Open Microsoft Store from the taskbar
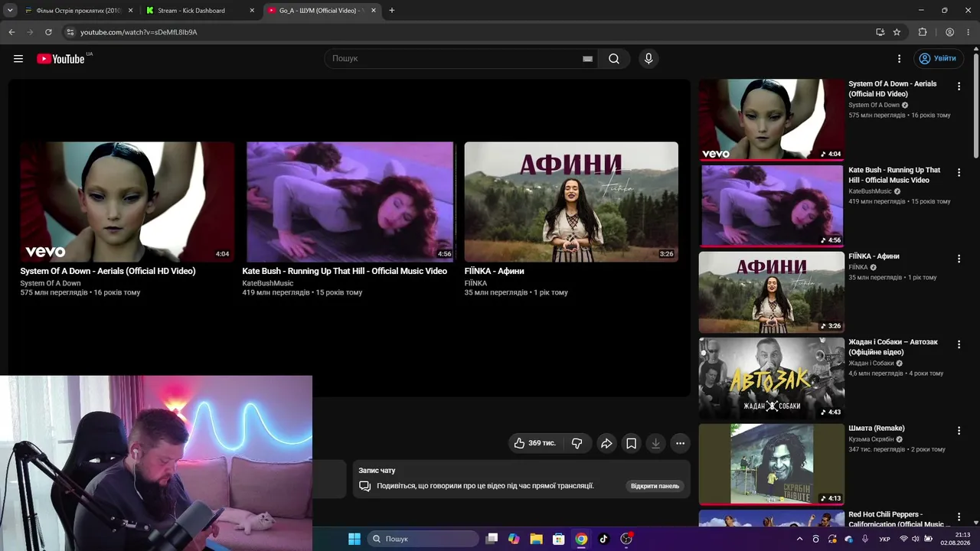Viewport: 980px width, 551px height. [x=559, y=539]
